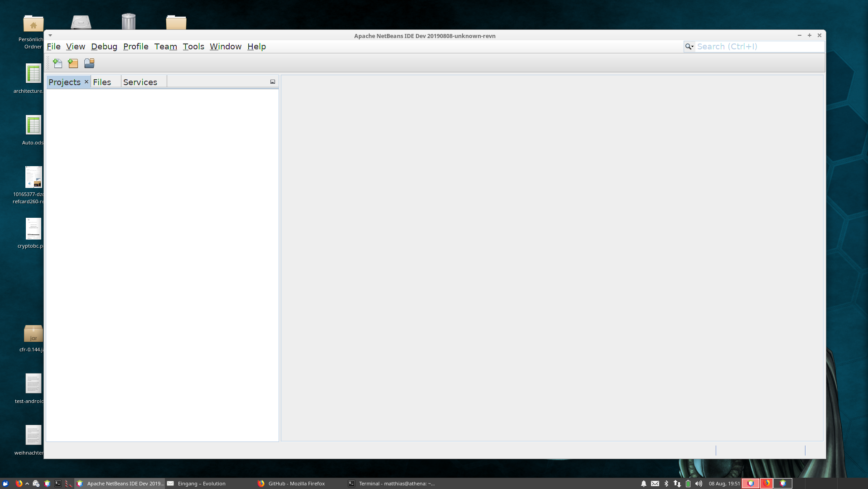This screenshot has width=868, height=489.
Task: Switch to GitHub - Mozilla Firefox window
Action: (x=300, y=484)
